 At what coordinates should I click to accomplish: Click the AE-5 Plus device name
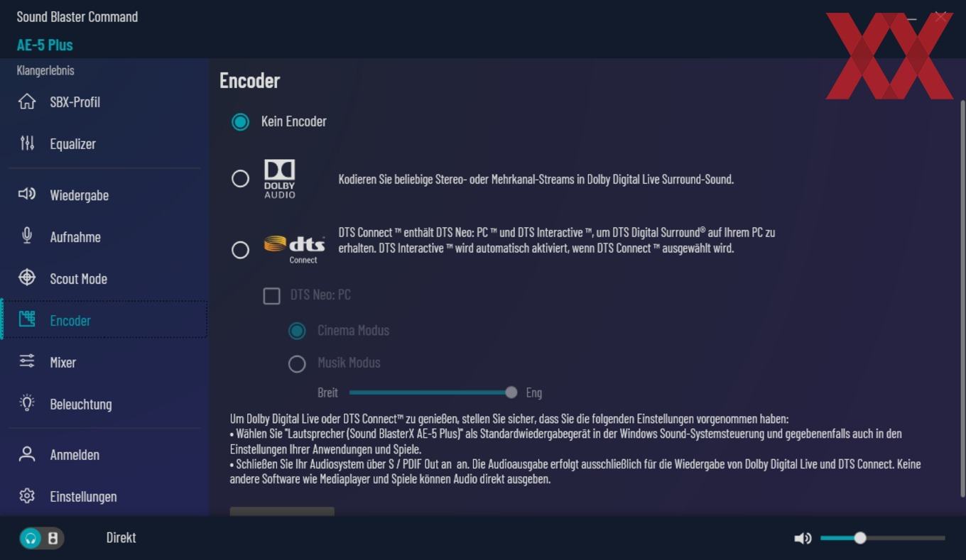coord(45,45)
